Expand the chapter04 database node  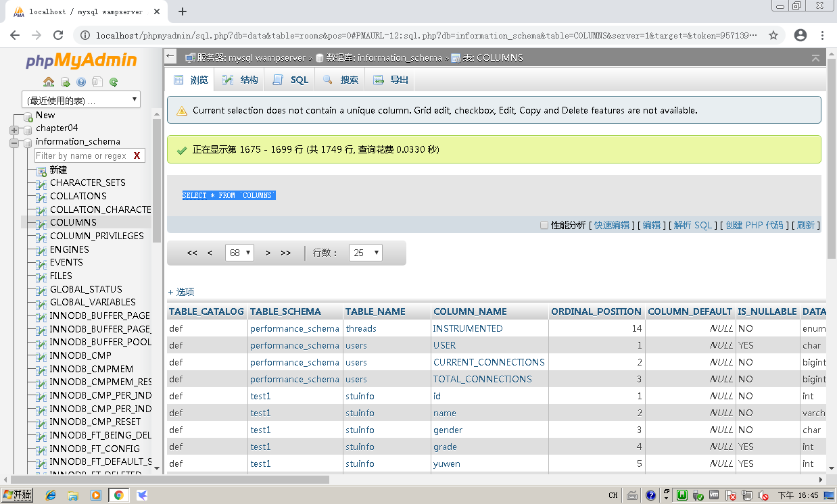[14, 130]
